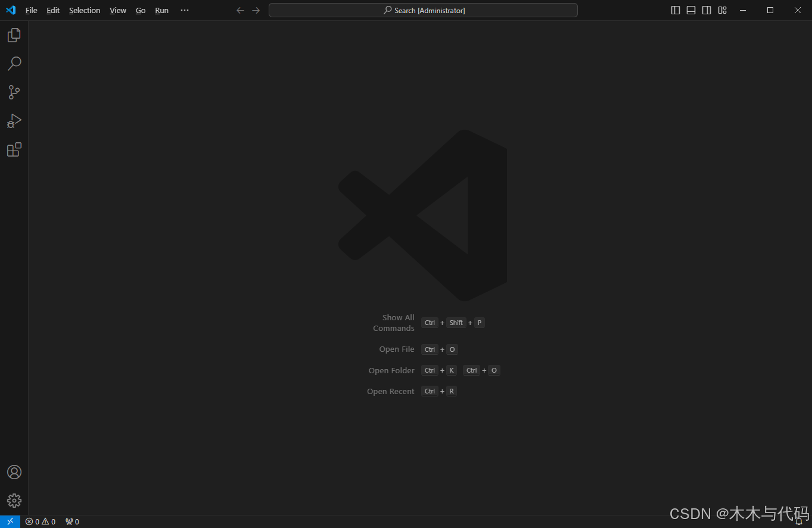Image resolution: width=812 pixels, height=528 pixels.
Task: Open the Explorer view in activity bar
Action: point(14,35)
